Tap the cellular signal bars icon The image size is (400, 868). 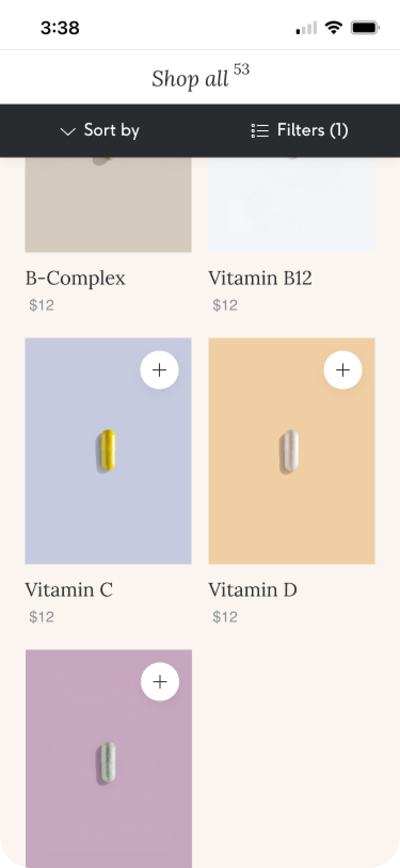tap(307, 28)
